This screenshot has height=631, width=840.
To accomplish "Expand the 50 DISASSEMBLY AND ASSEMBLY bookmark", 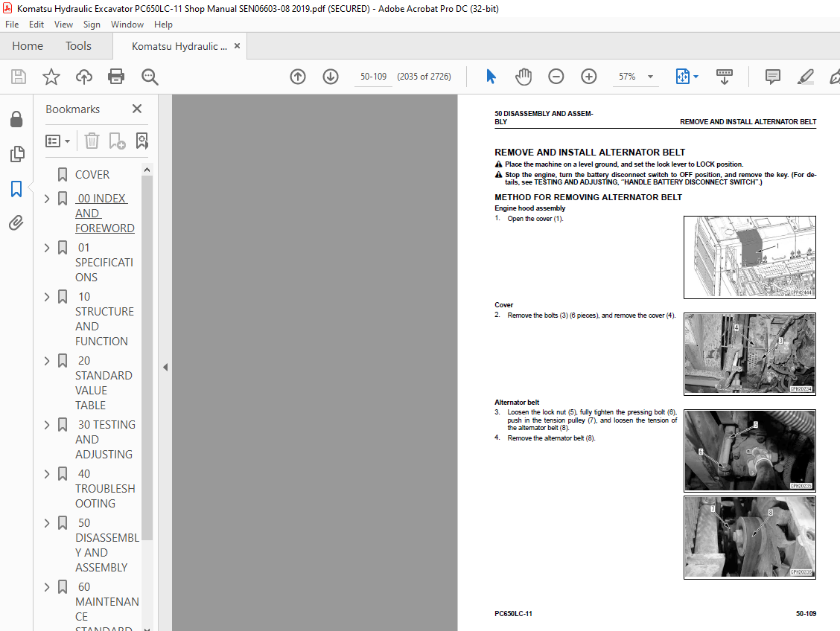I will (x=47, y=523).
